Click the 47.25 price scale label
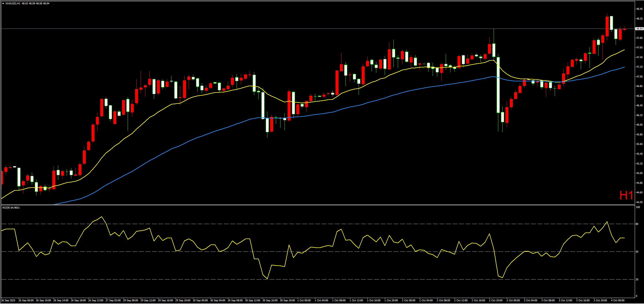644x304 pixels. tap(639, 67)
